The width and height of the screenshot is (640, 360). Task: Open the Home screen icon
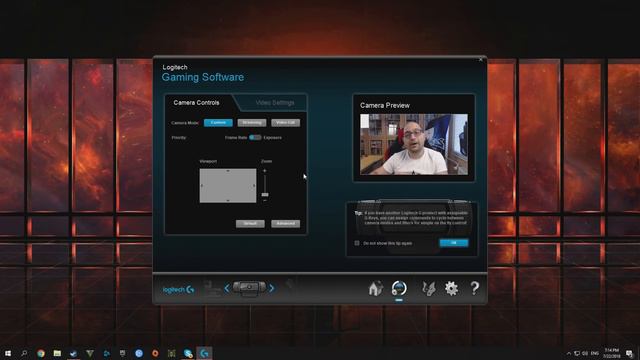(x=376, y=289)
